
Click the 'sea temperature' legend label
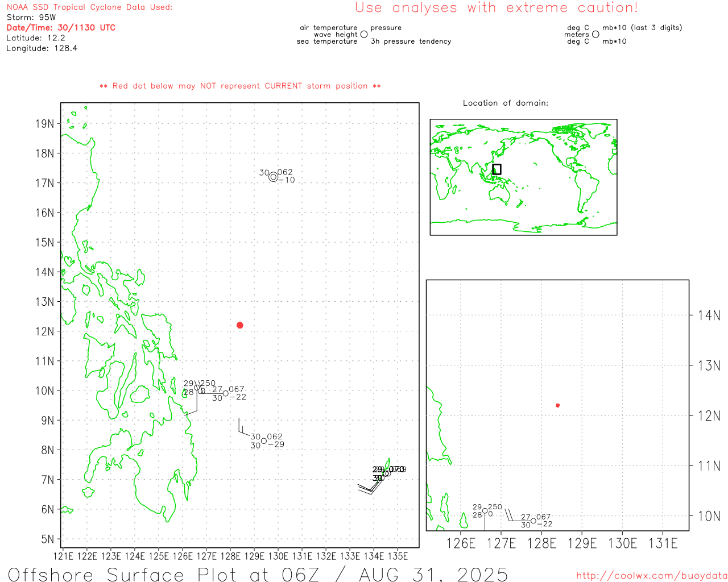327,41
